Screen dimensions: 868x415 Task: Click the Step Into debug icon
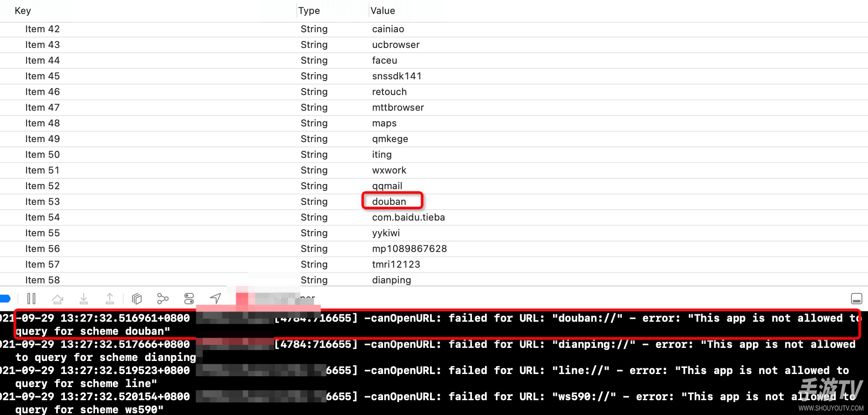pos(84,299)
